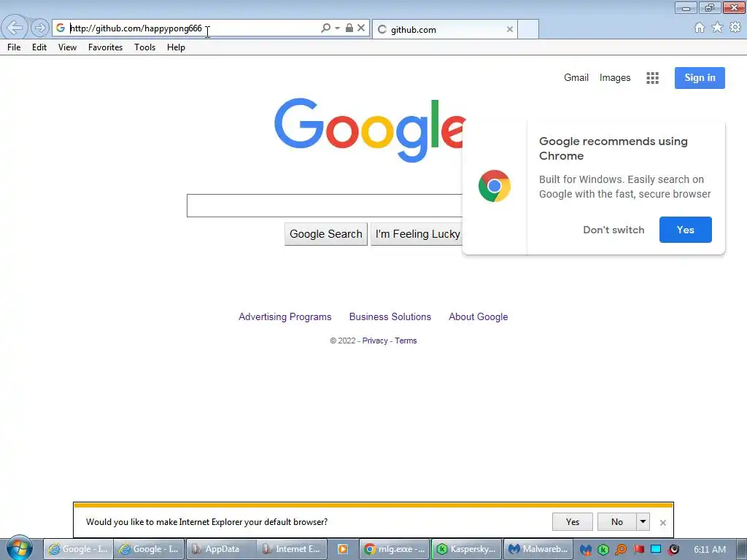Switch to the github.com tab

point(444,29)
